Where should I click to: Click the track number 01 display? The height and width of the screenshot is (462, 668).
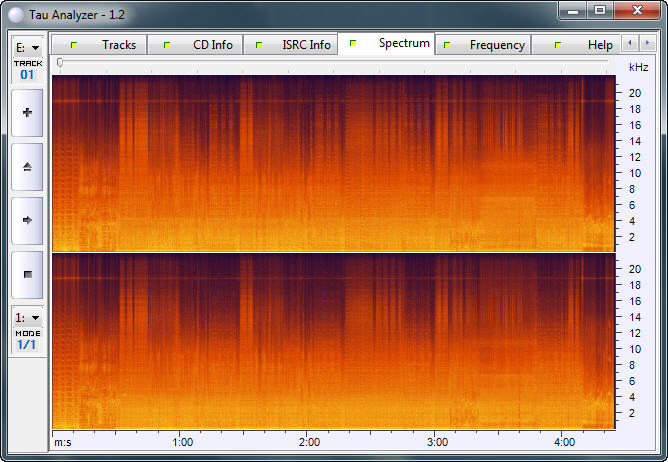coord(27,74)
